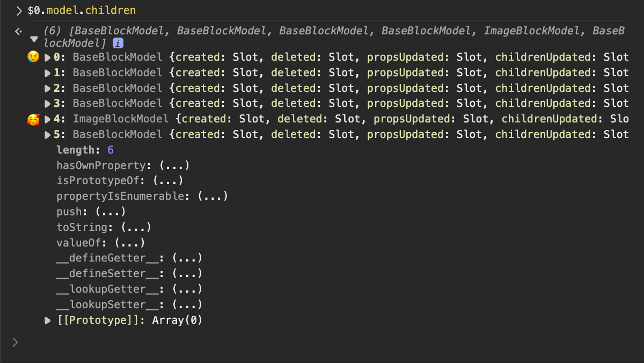Screen dimensions: 644x363
Task: Evaluate the hasOwnProperty getter by clicking (...)
Action: click(174, 165)
